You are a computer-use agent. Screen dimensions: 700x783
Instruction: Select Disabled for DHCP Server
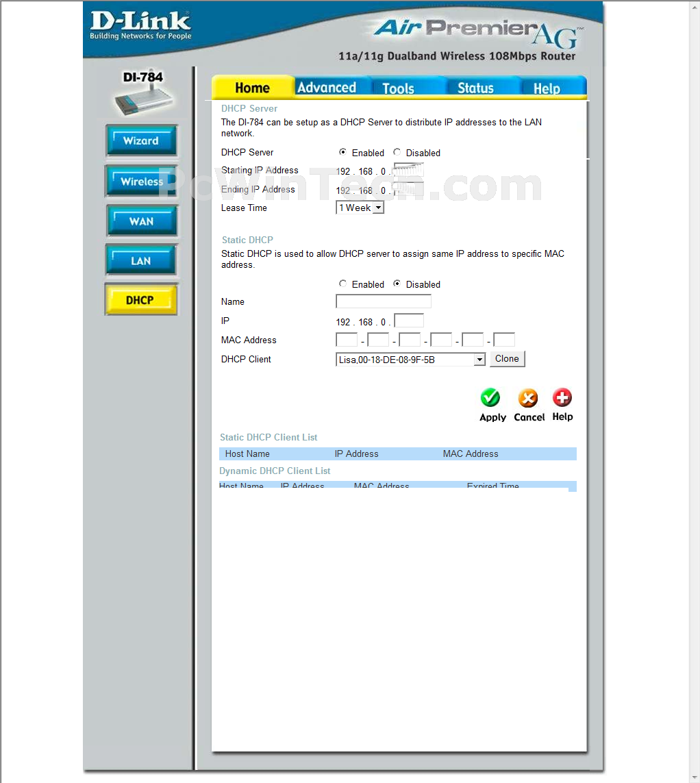[397, 152]
